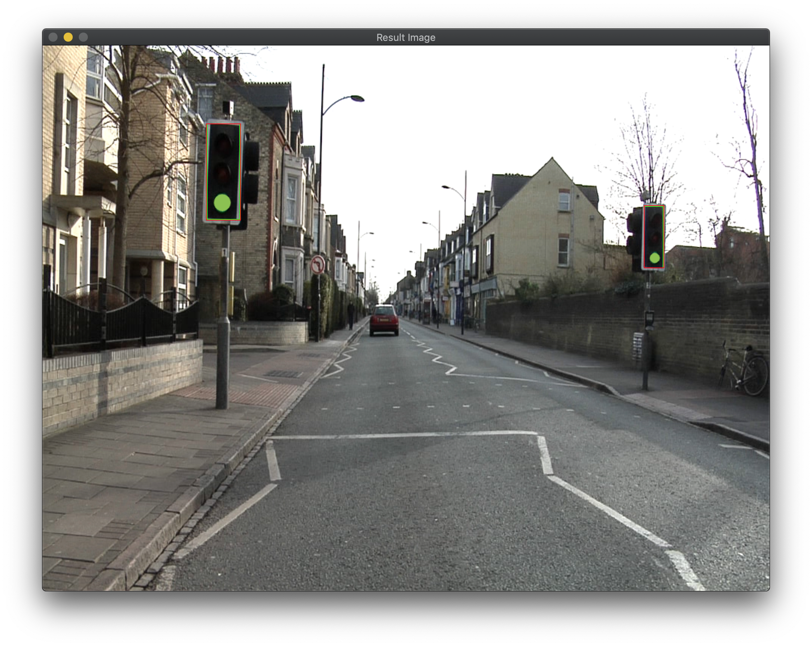Click the red car on the road
This screenshot has width=812, height=647.
pos(384,320)
